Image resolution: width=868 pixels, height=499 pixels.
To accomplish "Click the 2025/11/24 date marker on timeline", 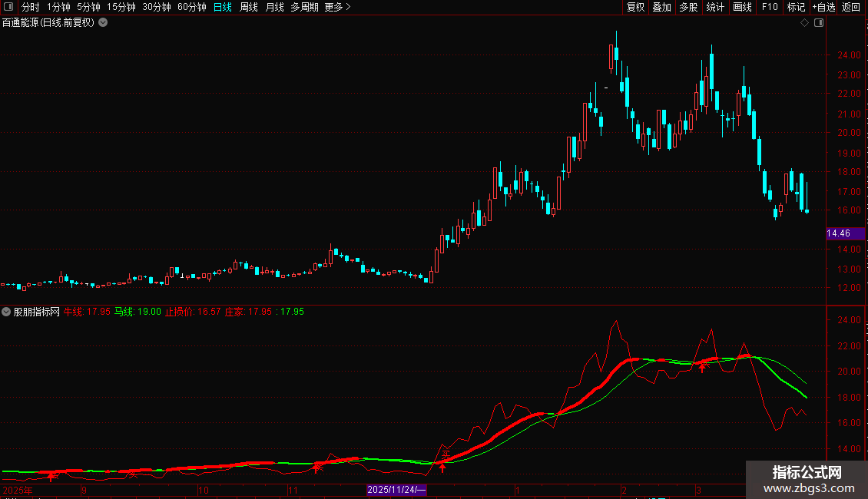I will [396, 490].
